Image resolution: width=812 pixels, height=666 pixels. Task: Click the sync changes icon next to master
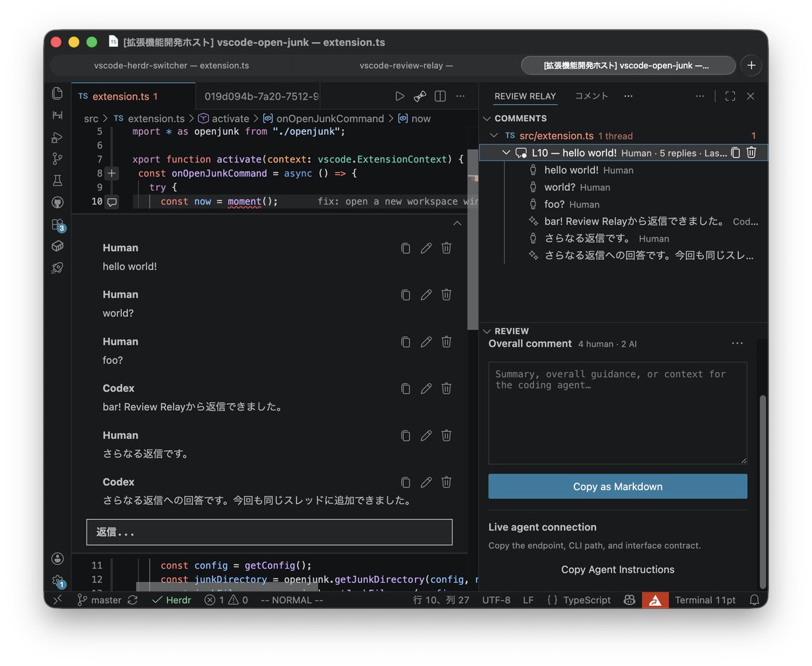[133, 600]
